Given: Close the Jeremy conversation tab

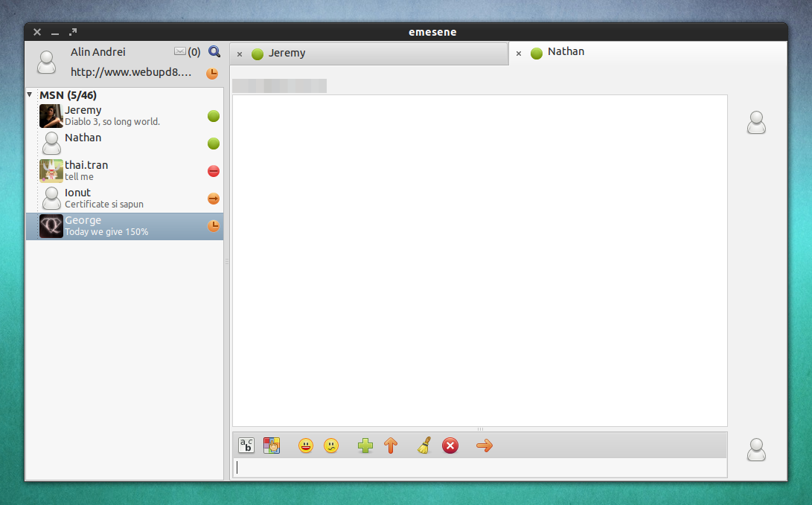Looking at the screenshot, I should 240,54.
